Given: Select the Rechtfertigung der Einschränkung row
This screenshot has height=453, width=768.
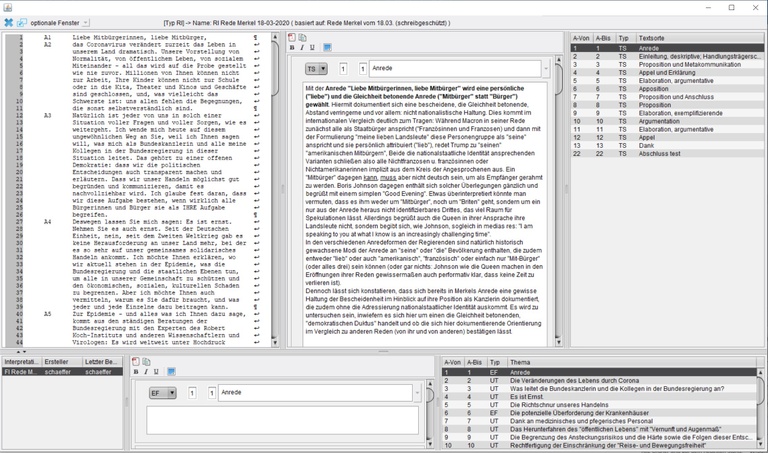Looking at the screenshot, I should click(600, 446).
